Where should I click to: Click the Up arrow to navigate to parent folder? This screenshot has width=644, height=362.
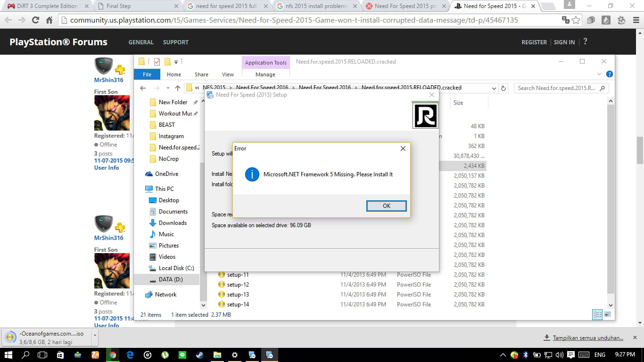pyautogui.click(x=178, y=88)
